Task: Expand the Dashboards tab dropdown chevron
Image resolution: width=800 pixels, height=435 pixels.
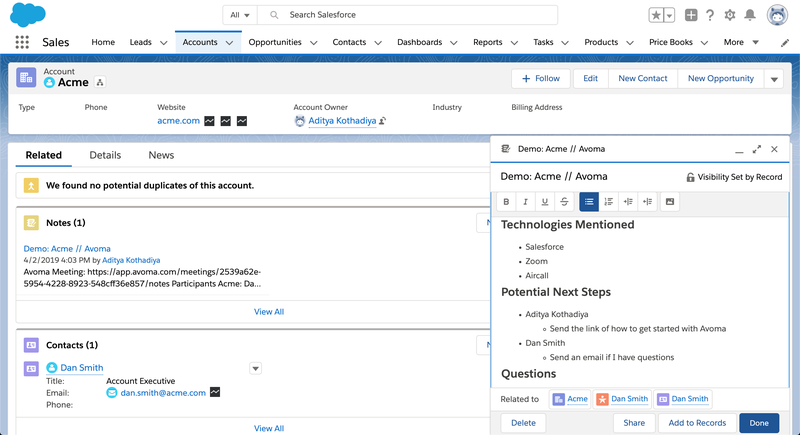Action: point(454,43)
